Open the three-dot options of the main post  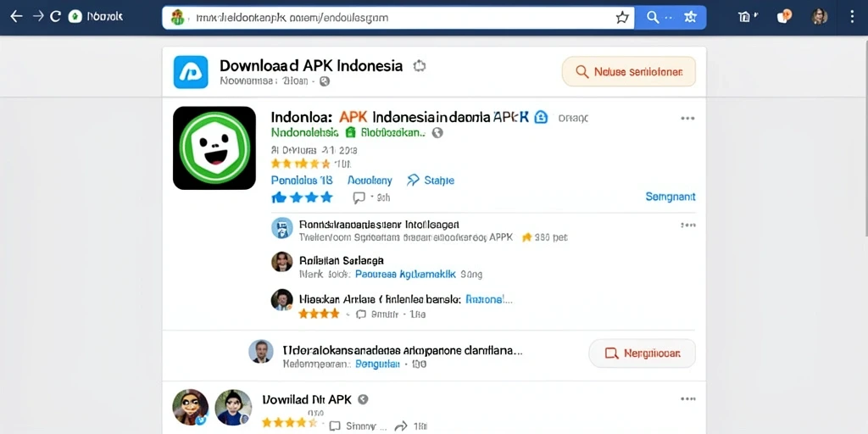click(x=687, y=119)
